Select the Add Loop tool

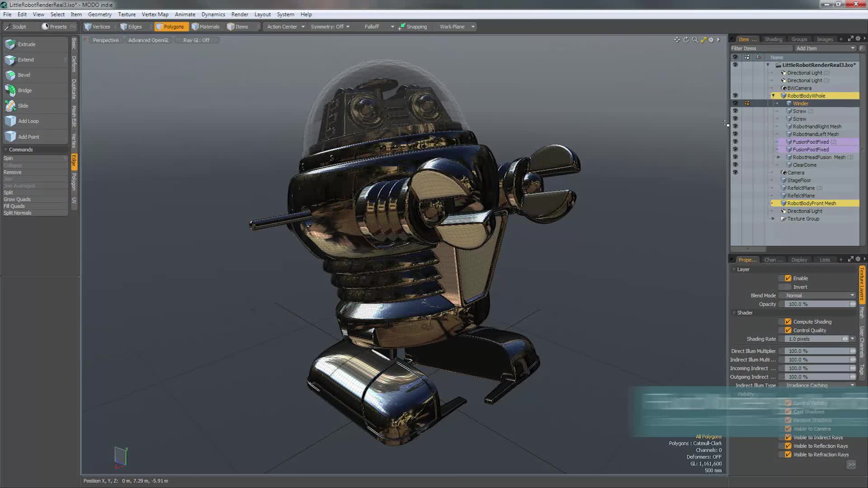28,121
